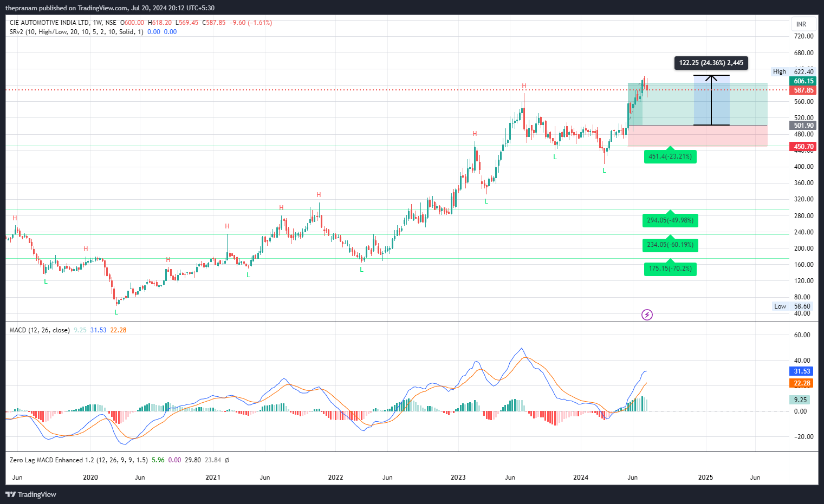Open the INR currency selector

point(801,24)
